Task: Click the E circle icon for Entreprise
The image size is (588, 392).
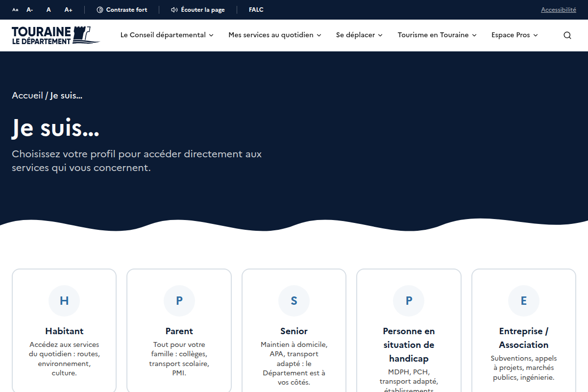Action: (524, 301)
